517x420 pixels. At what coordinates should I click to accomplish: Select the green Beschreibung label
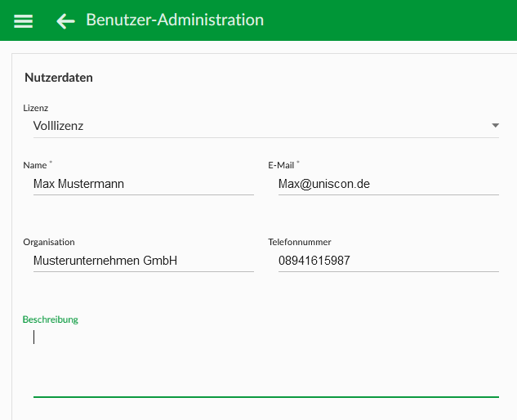coord(50,319)
